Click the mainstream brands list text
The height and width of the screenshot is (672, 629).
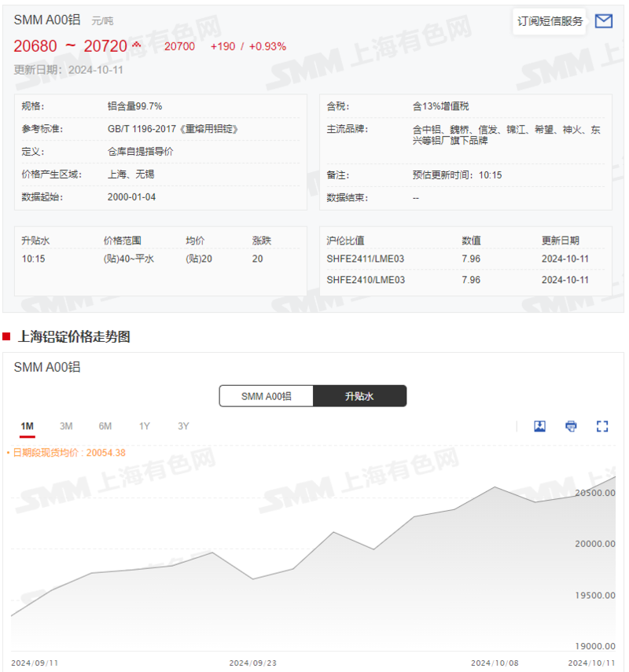click(x=506, y=134)
